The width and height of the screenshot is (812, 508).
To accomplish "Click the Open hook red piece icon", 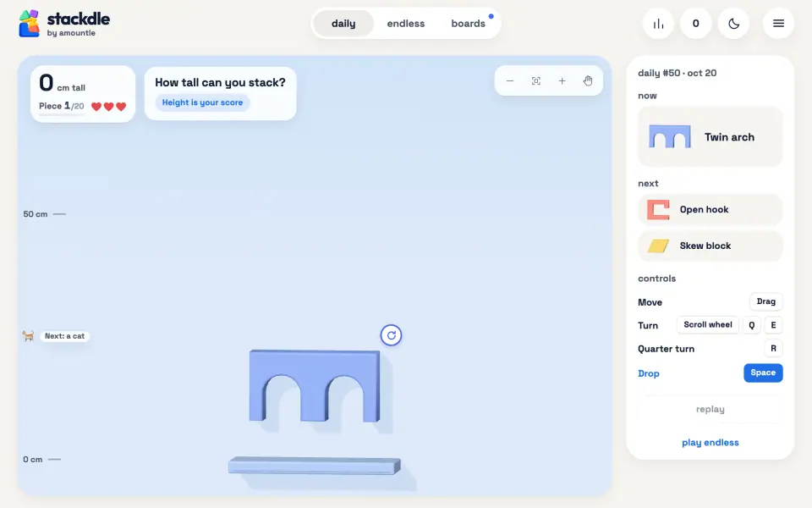I will (658, 209).
